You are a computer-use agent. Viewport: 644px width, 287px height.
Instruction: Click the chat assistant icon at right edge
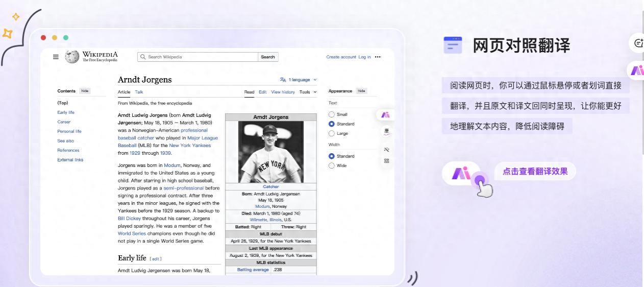click(x=638, y=43)
